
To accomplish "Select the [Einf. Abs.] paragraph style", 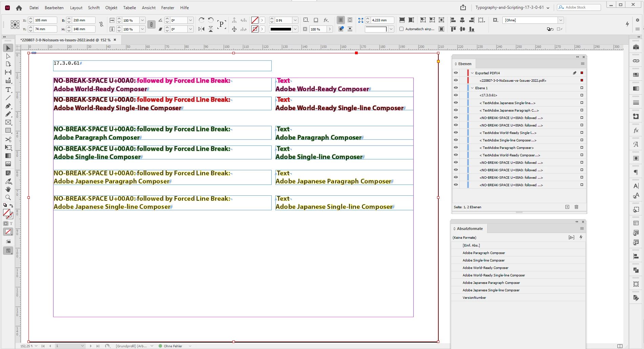I will [518, 246].
